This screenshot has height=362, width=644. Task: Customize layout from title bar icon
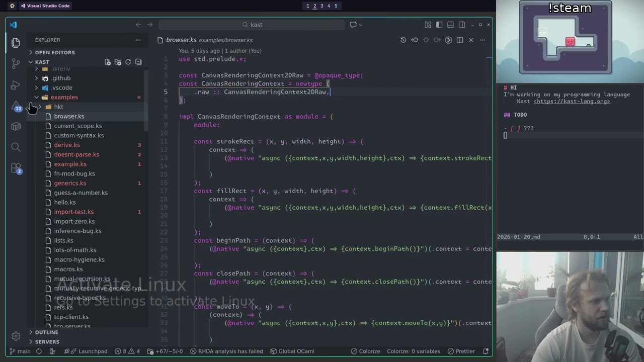(428, 25)
